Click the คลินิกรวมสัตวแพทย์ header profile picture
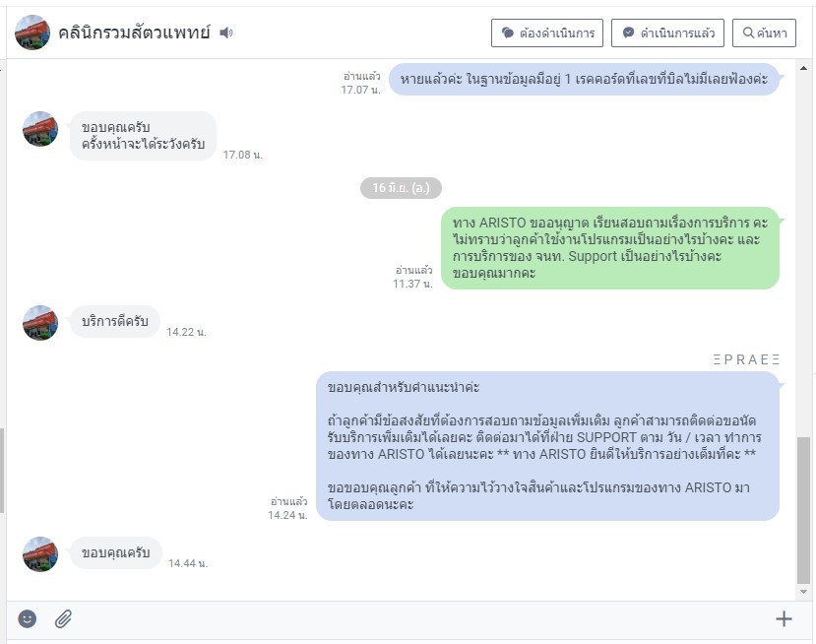 32,32
